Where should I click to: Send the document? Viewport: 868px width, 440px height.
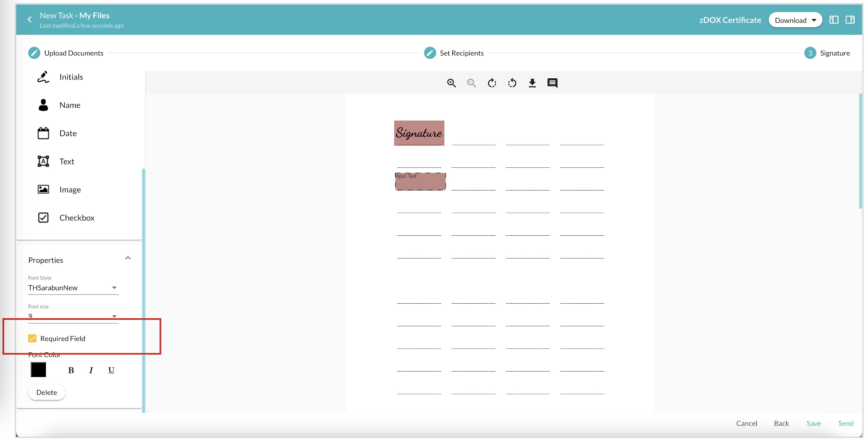pos(846,423)
